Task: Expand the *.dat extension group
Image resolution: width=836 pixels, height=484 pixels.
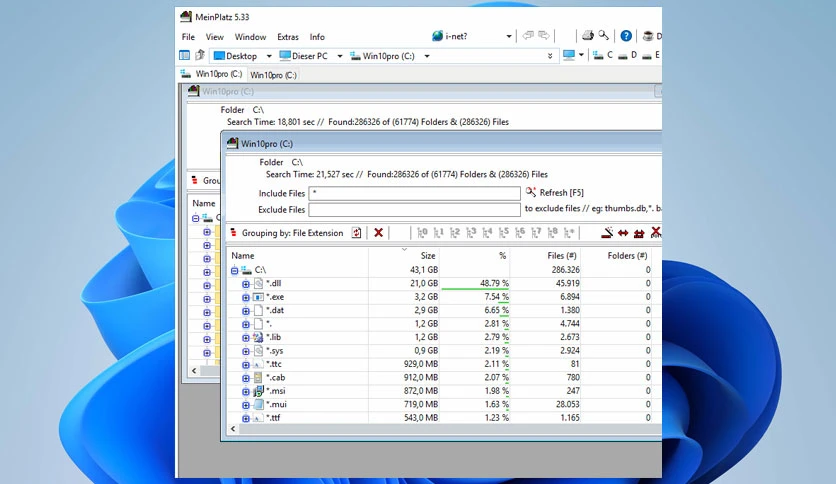Action: pyautogui.click(x=246, y=311)
